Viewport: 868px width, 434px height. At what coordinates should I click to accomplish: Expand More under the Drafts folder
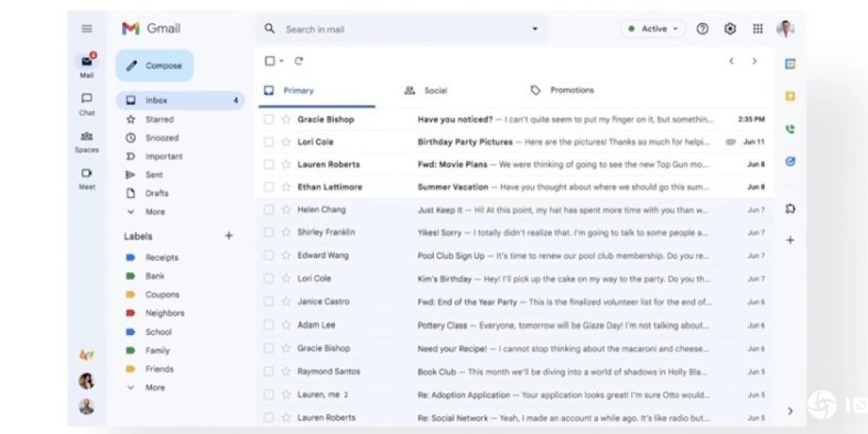pyautogui.click(x=154, y=212)
